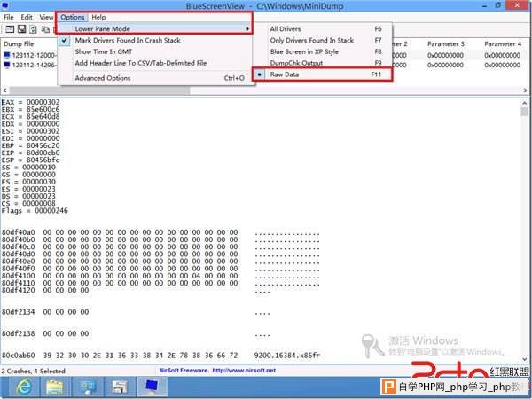
Task: Click the EAX = 00000302 register line
Action: (30, 102)
